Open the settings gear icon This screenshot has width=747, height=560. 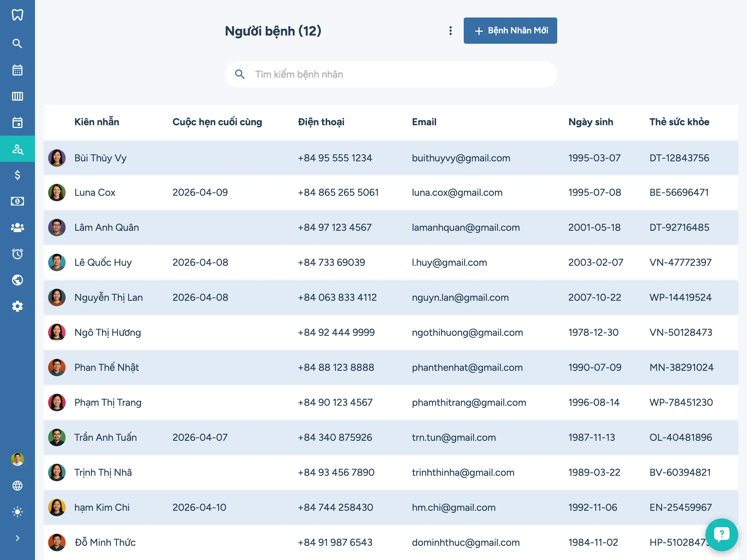17,306
